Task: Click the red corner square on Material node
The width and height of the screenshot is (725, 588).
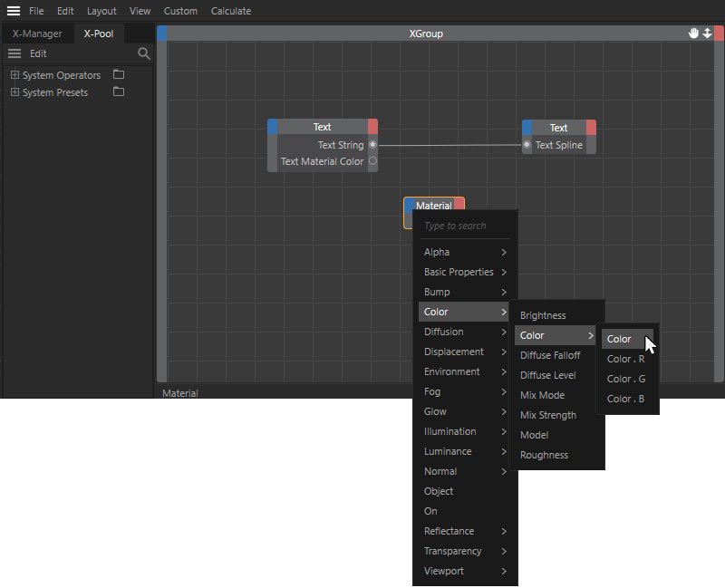Action: coord(459,205)
